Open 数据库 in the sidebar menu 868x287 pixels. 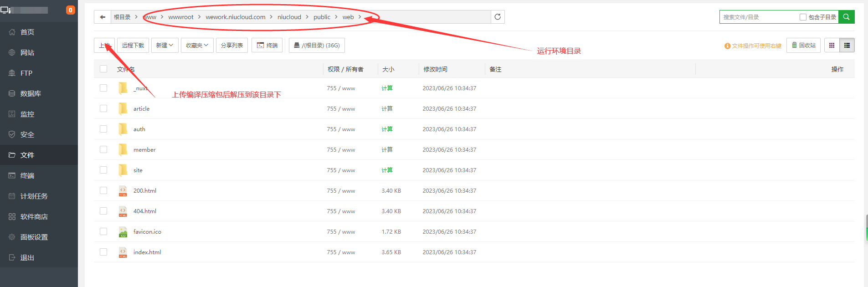pyautogui.click(x=31, y=93)
